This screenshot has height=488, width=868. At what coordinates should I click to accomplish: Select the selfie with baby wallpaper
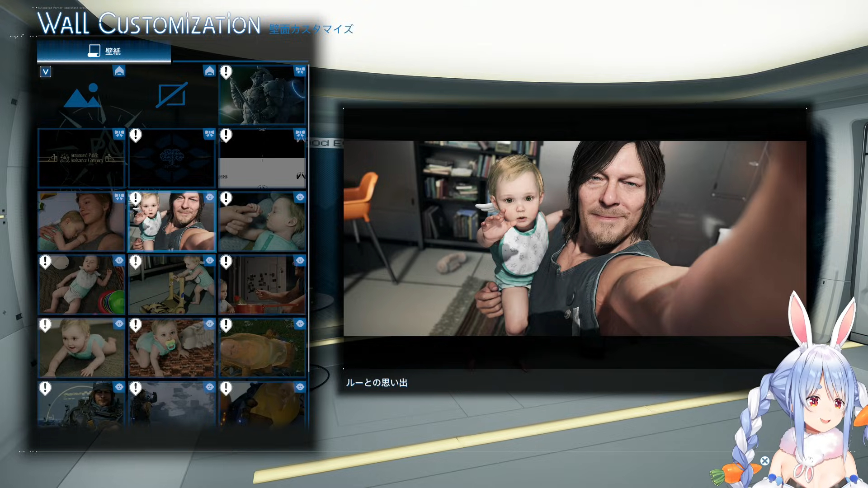(x=172, y=221)
